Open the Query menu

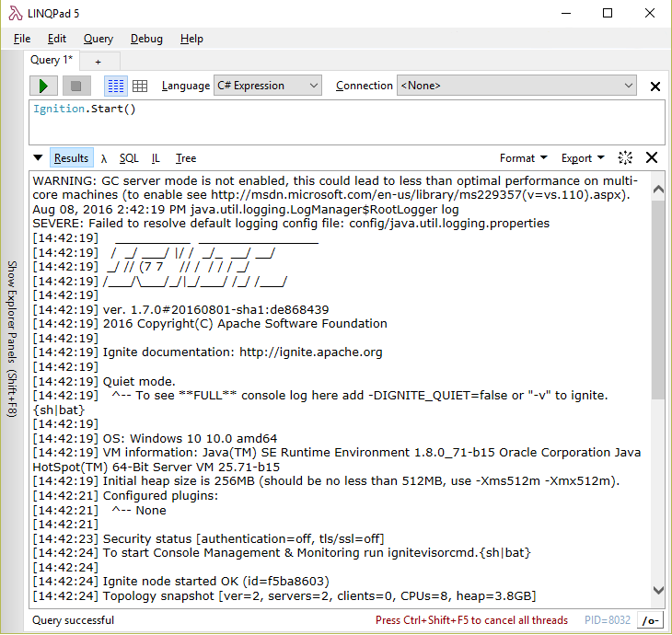98,39
